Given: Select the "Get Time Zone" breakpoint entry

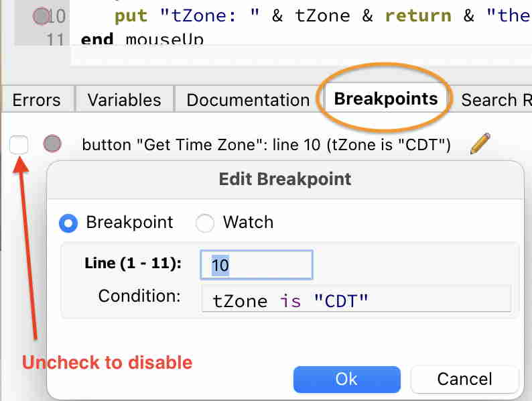Looking at the screenshot, I should point(266,144).
